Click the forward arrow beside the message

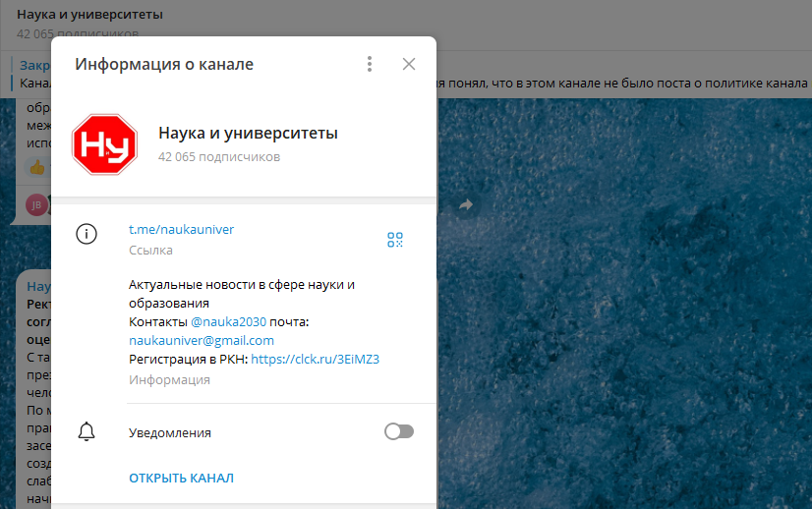[466, 204]
